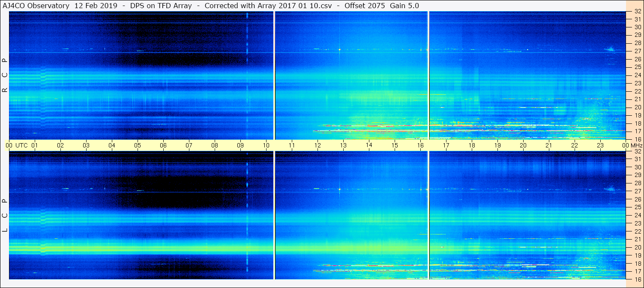Click the 30 frequency label on RCP axis
The width and height of the screenshot is (644, 288).
[637, 27]
